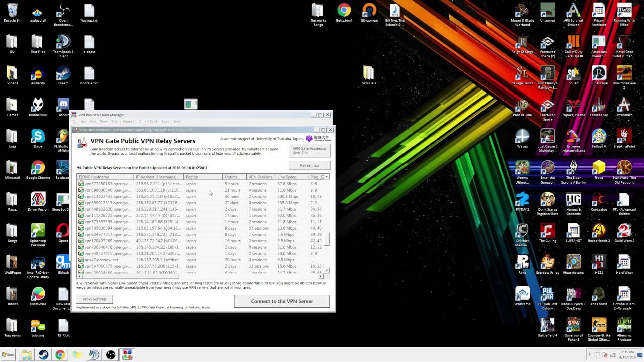Open Borderlands 2 desktop shortcut

coord(599,233)
